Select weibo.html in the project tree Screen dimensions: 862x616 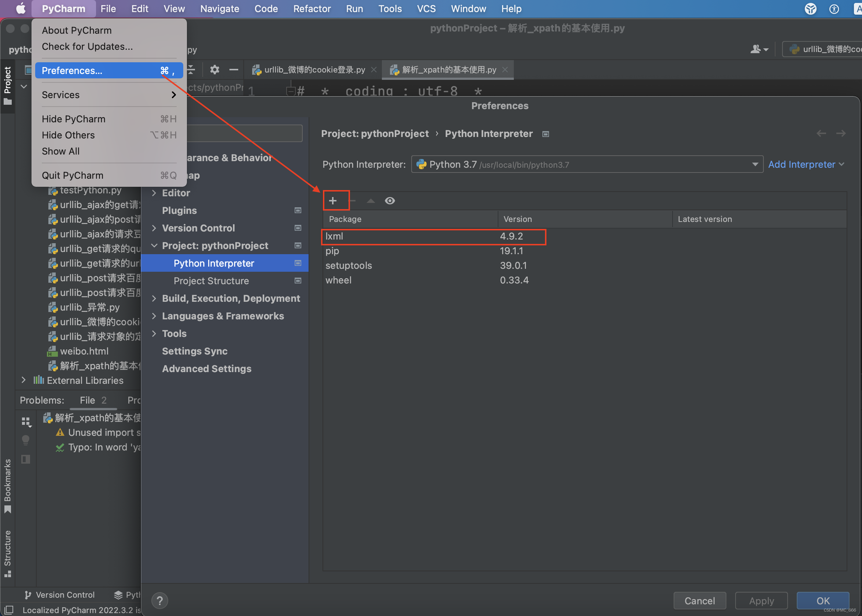coord(78,351)
